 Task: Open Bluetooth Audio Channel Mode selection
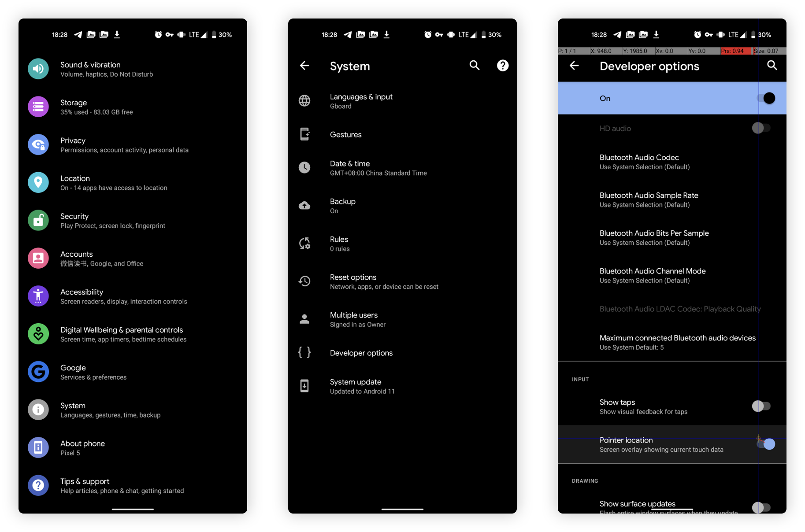pyautogui.click(x=672, y=276)
